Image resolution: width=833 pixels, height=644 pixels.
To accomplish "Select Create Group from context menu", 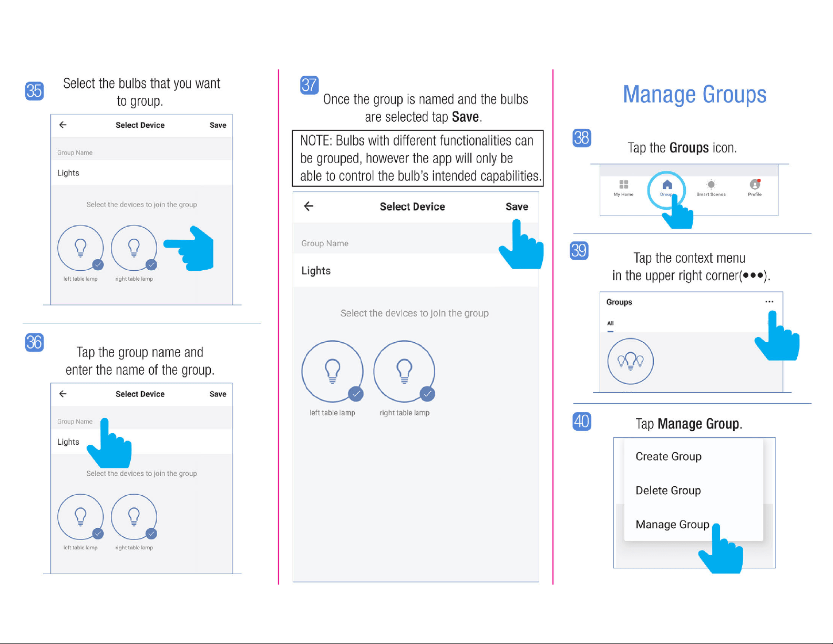I will click(669, 456).
